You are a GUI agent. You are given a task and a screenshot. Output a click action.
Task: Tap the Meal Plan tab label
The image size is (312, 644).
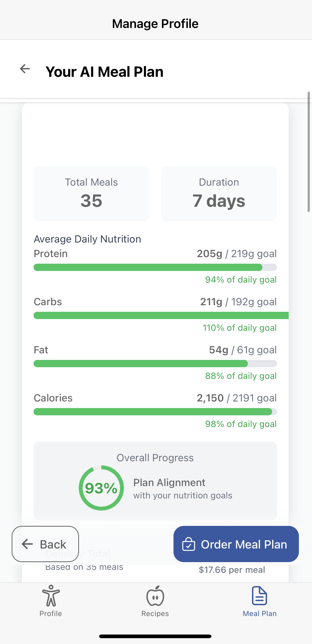click(x=260, y=614)
